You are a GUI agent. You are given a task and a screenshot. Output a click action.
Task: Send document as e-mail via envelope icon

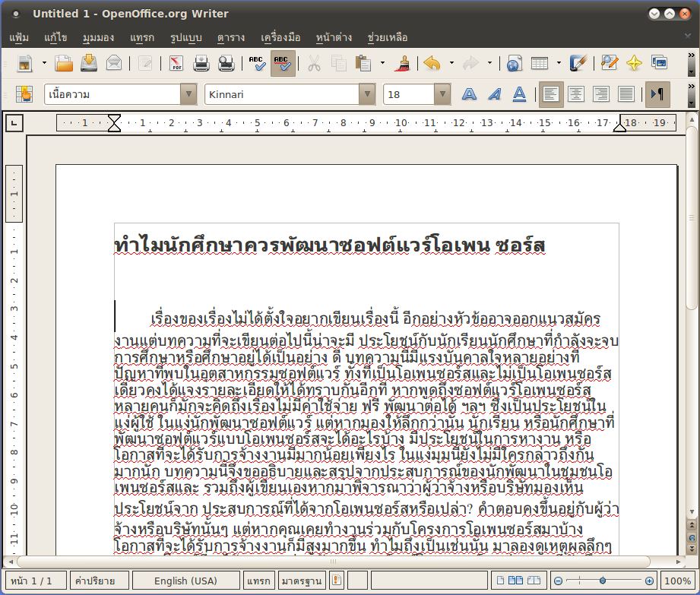coord(114,63)
